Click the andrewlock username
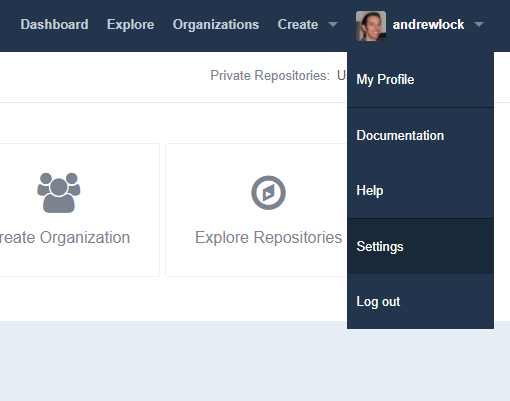Image resolution: width=510 pixels, height=401 pixels. (x=428, y=24)
